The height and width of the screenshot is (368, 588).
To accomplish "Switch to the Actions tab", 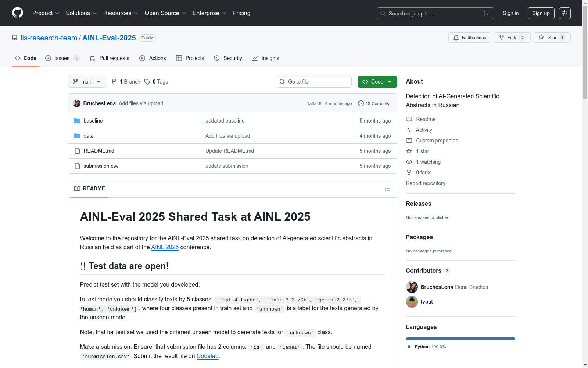I will [153, 58].
